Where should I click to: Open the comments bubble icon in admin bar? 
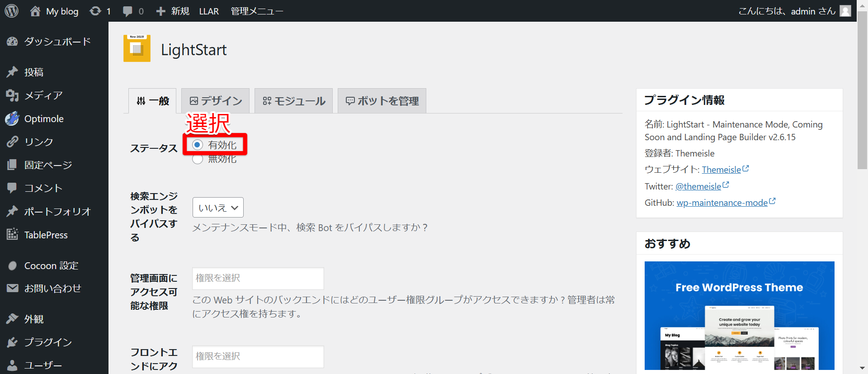click(127, 11)
